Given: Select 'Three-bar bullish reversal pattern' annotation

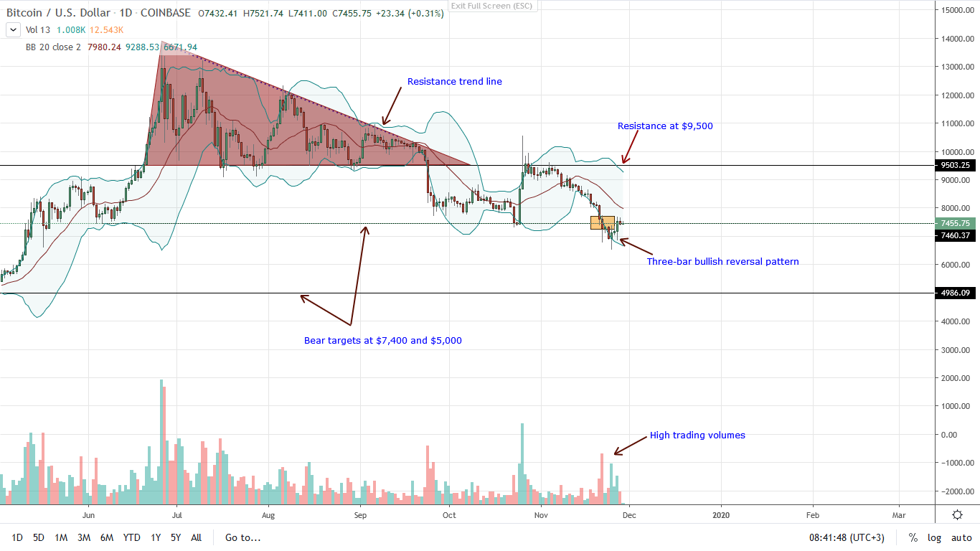Looking at the screenshot, I should (722, 262).
